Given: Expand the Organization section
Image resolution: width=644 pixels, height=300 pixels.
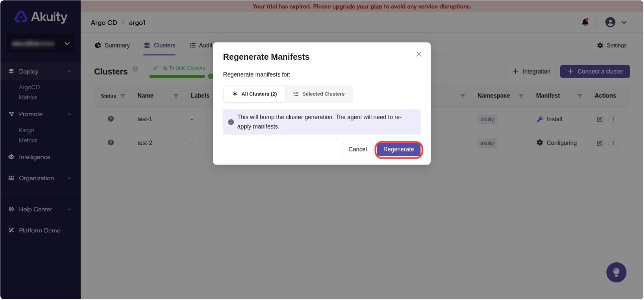Looking at the screenshot, I should pos(69,178).
